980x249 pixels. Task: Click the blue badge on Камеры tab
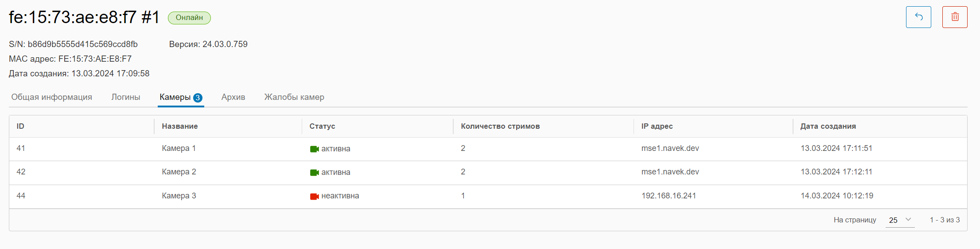click(198, 98)
